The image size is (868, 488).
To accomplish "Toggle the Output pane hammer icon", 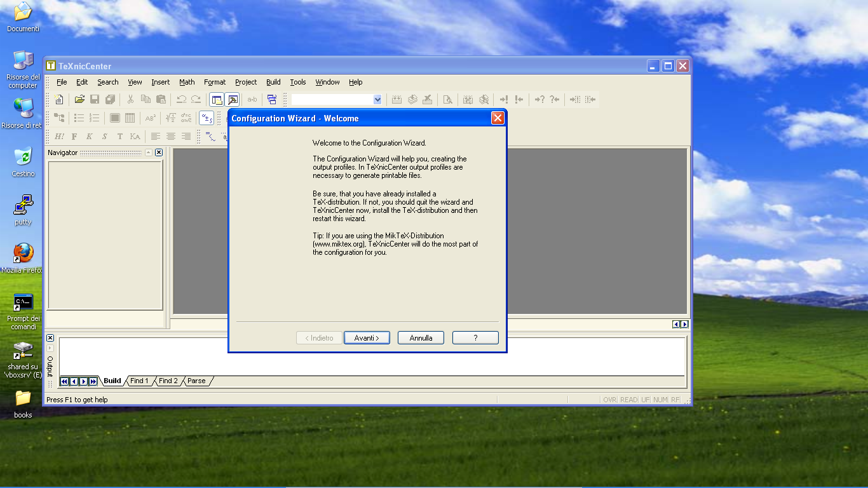I will tap(232, 99).
